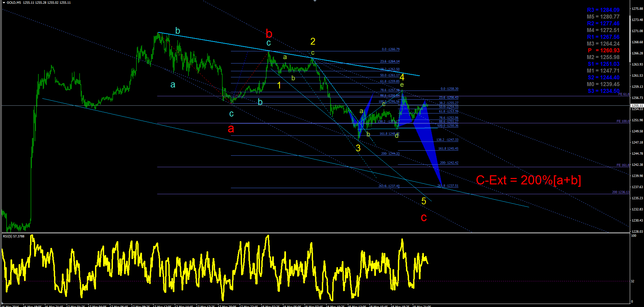Click the 1275.88 price scale label
The image size is (644, 307).
tap(637, 9)
